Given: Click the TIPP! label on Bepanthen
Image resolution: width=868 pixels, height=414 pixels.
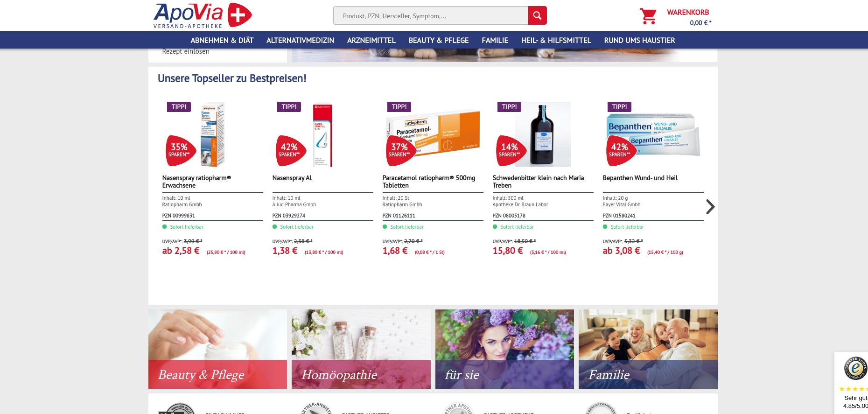Looking at the screenshot, I should coord(619,107).
